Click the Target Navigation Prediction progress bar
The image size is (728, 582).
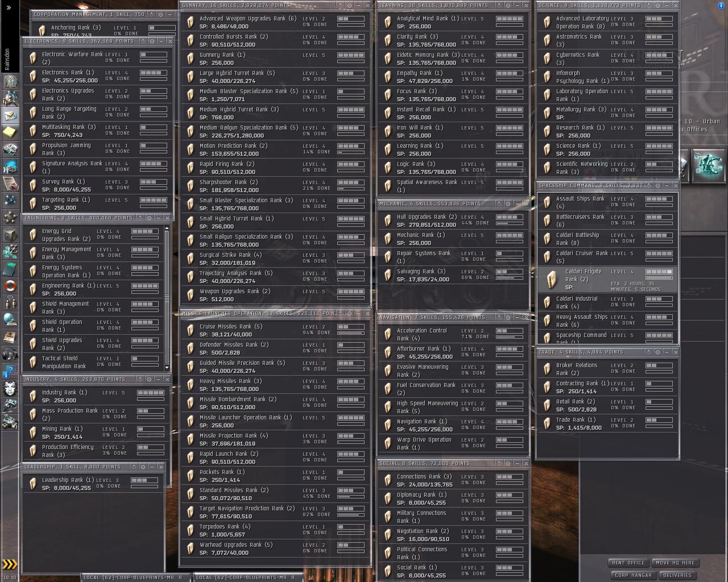[x=351, y=516]
